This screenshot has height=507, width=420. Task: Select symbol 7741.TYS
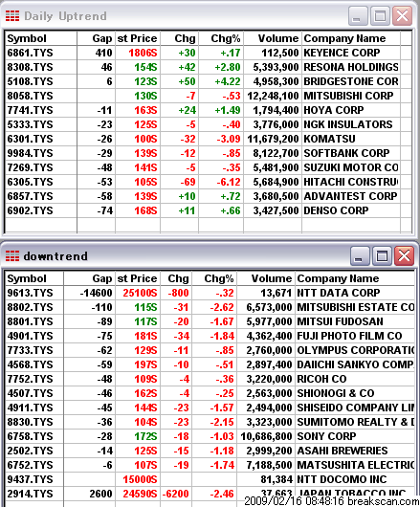tap(30, 110)
